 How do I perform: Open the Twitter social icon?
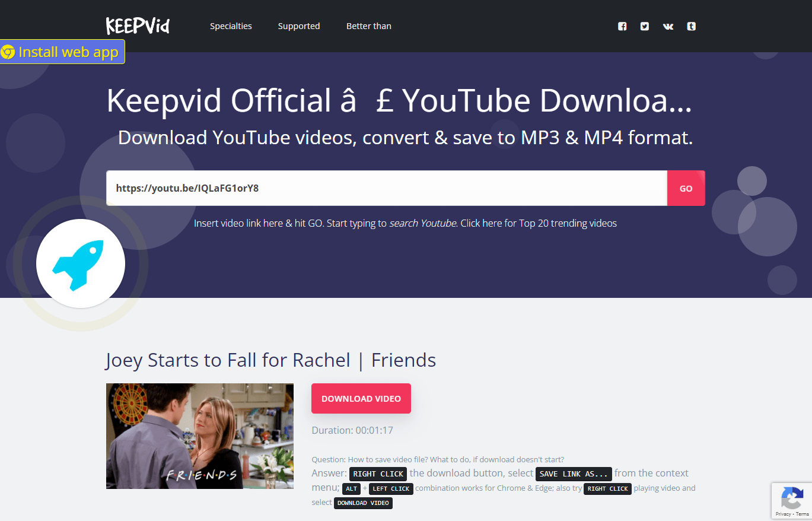click(x=645, y=26)
